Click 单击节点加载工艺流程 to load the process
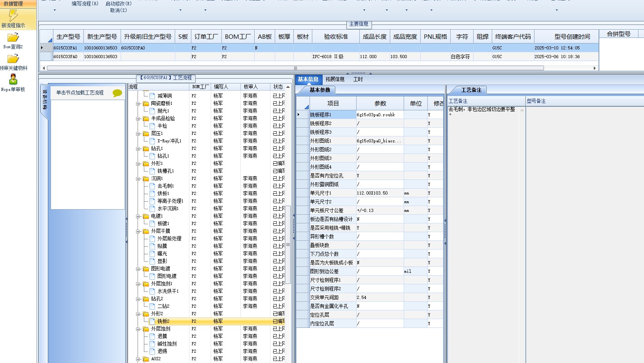 pos(80,93)
